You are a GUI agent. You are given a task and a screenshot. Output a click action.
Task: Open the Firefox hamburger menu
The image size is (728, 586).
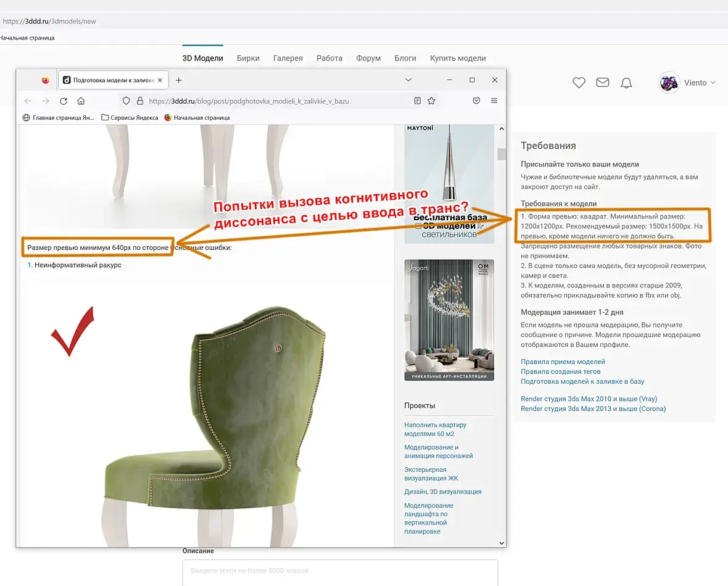coord(494,101)
